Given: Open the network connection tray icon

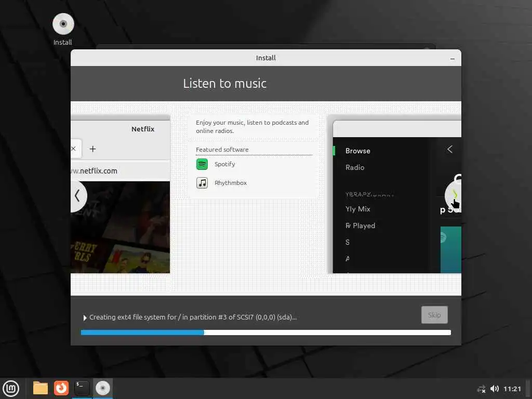Looking at the screenshot, I should [x=481, y=389].
